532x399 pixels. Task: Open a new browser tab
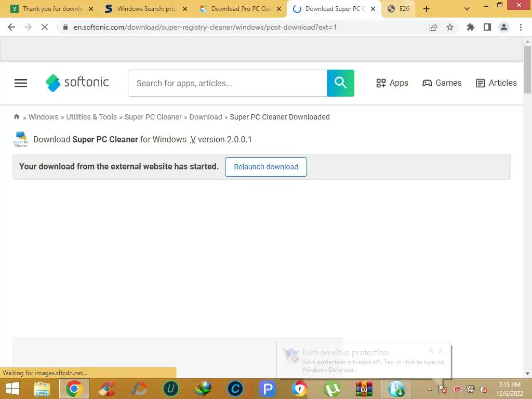pos(427,9)
